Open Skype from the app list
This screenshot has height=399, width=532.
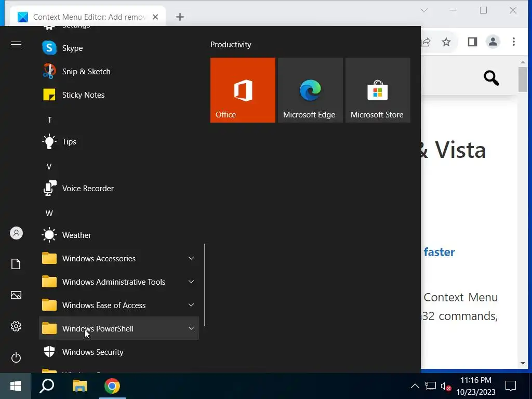coord(119,48)
